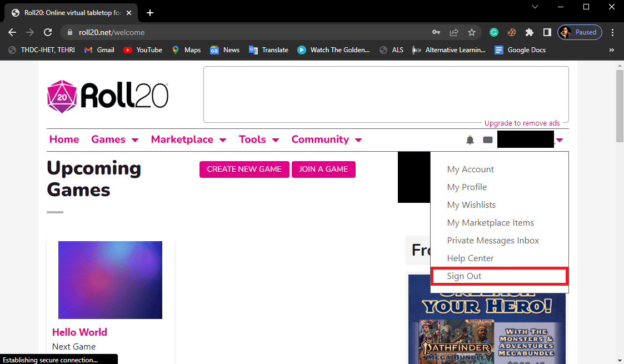Open the Hello World game link
624x364 pixels.
tap(79, 332)
